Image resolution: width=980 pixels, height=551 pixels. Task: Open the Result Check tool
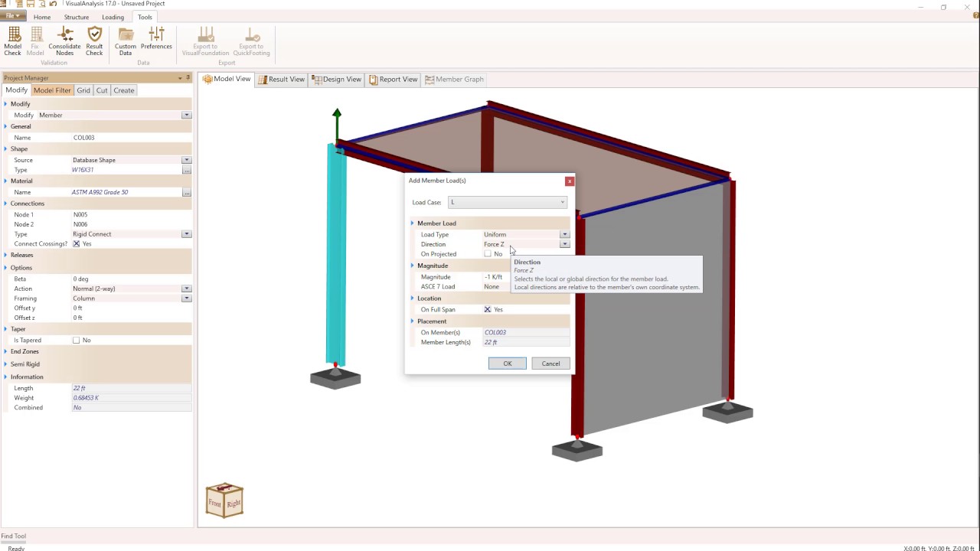pyautogui.click(x=94, y=41)
